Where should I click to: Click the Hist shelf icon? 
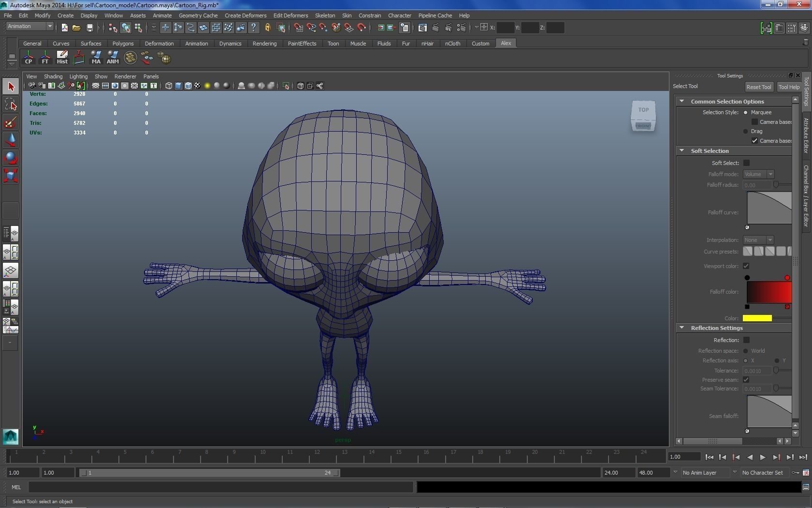point(62,58)
